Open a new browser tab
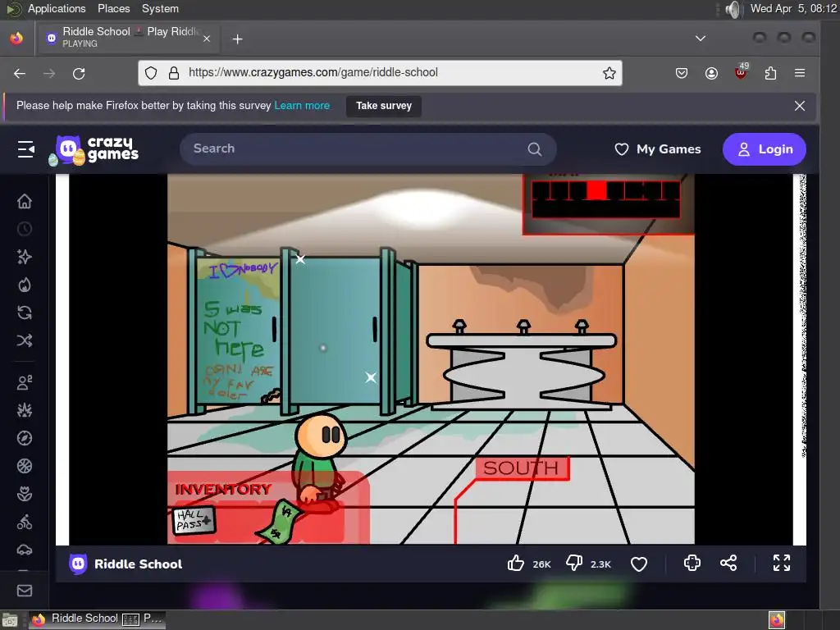Viewport: 840px width, 630px height. tap(237, 39)
